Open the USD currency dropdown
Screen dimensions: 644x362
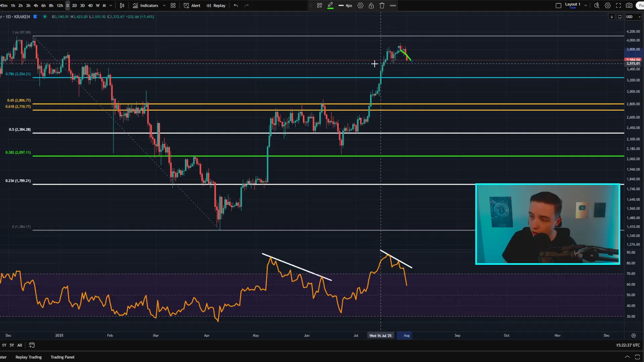click(x=634, y=17)
